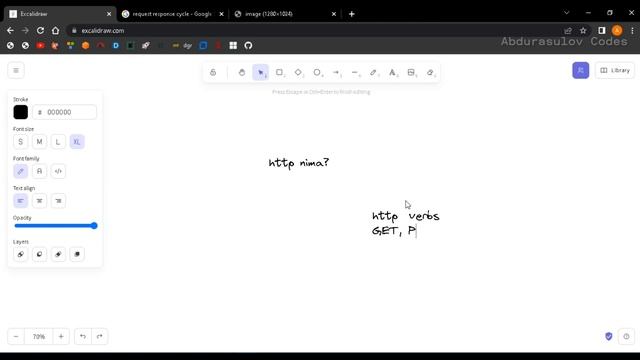Bookmark this page with star
This screenshot has width=640, height=360.
(x=583, y=31)
